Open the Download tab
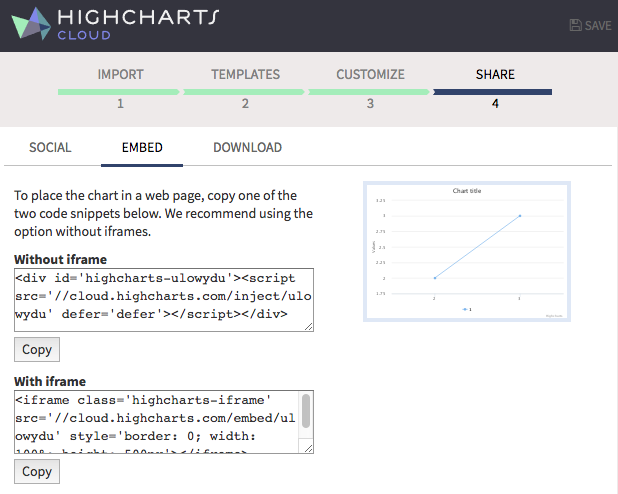Image resolution: width=618 pixels, height=494 pixels. (248, 147)
